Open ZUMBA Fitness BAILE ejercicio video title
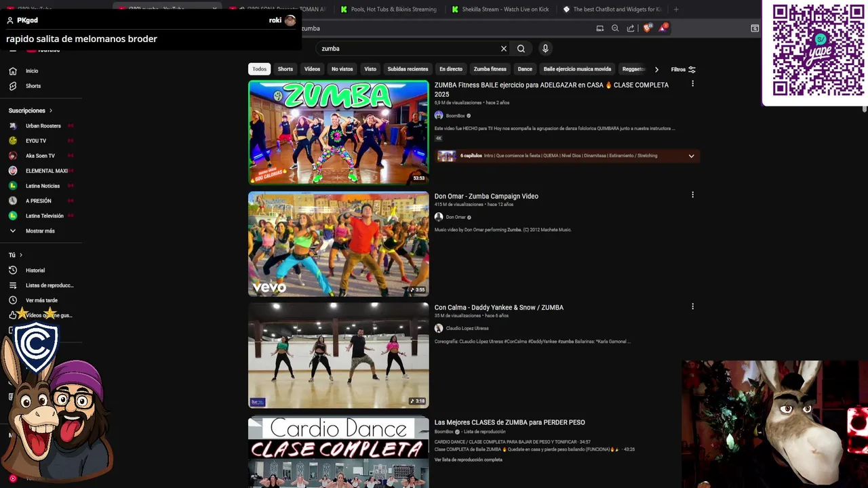The height and width of the screenshot is (488, 868). (551, 89)
